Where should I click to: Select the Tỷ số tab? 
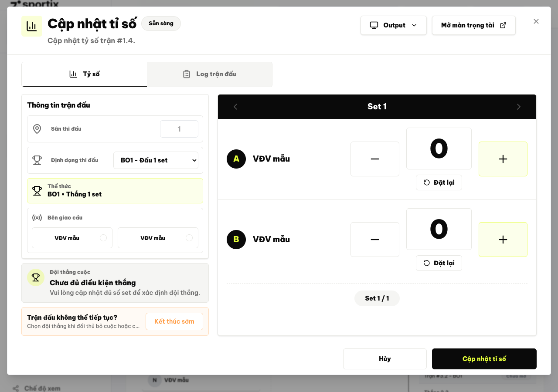click(84, 74)
